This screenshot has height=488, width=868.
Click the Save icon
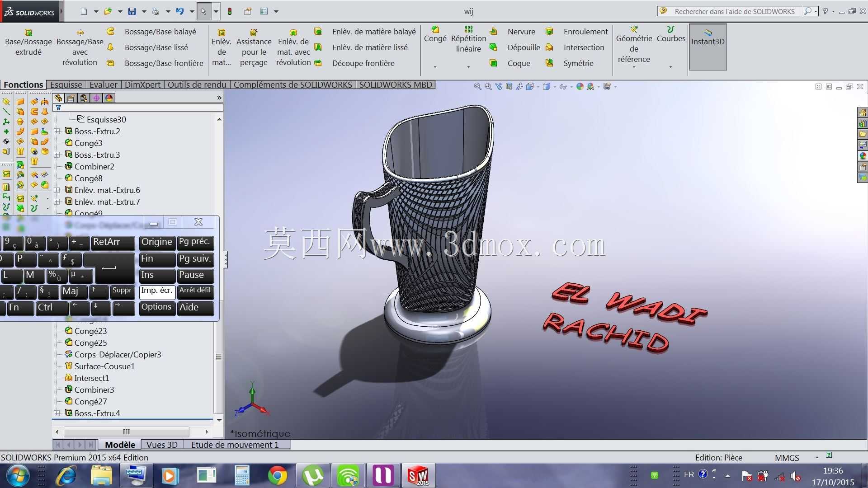coord(132,11)
